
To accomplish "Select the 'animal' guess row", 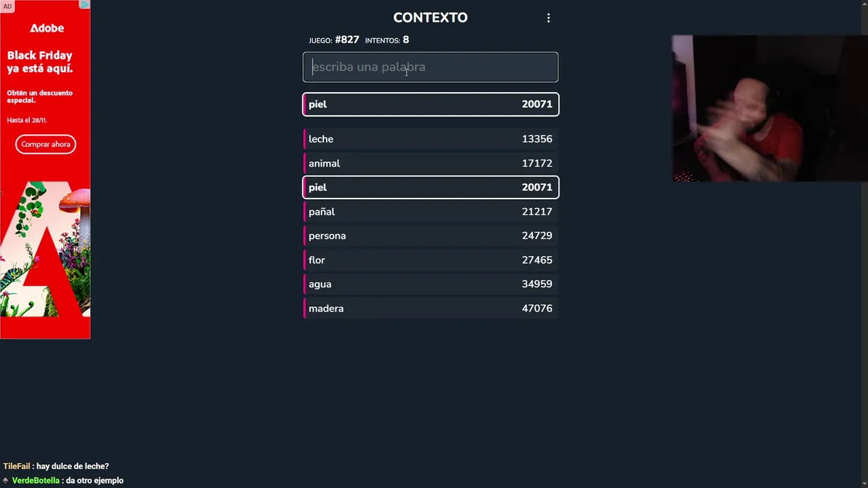I will coord(431,163).
